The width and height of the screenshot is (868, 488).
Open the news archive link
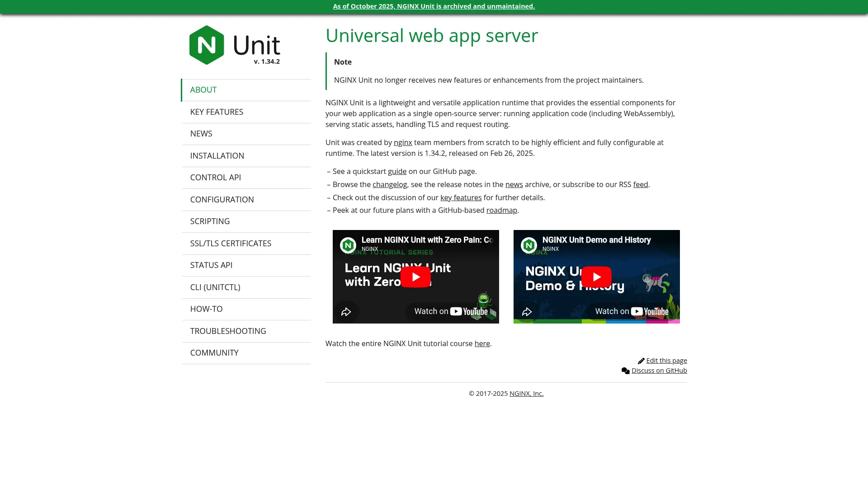514,185
